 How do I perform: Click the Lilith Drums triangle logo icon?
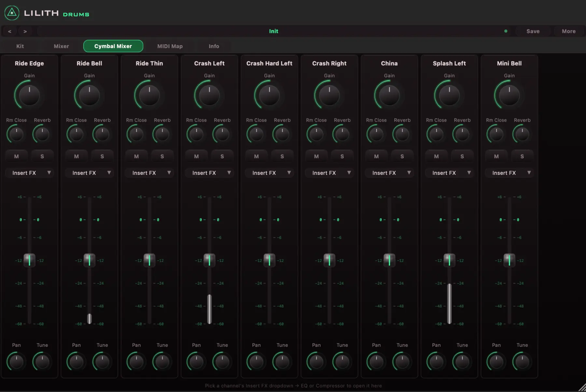point(12,13)
